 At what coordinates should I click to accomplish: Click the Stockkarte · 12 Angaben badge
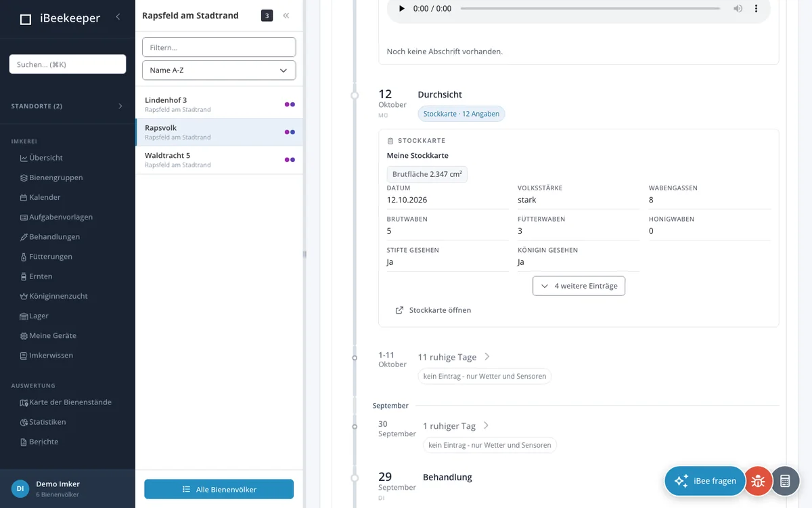[461, 114]
